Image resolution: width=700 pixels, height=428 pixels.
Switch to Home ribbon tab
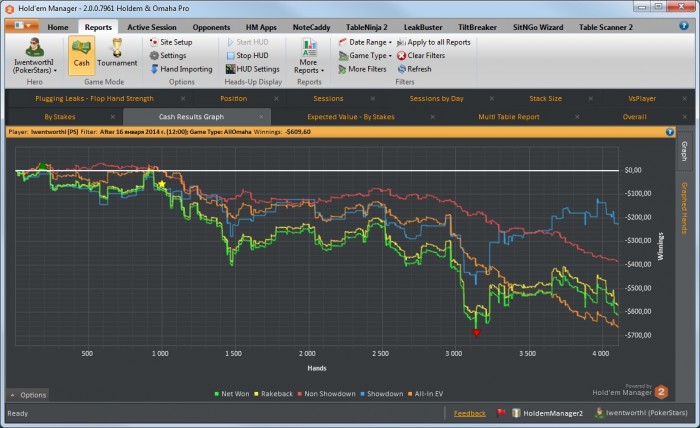58,27
